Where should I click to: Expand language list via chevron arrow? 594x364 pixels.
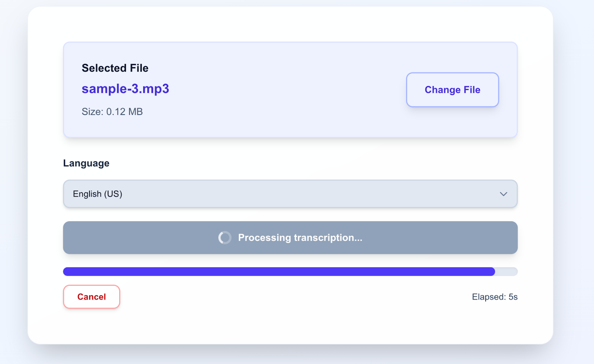point(503,194)
